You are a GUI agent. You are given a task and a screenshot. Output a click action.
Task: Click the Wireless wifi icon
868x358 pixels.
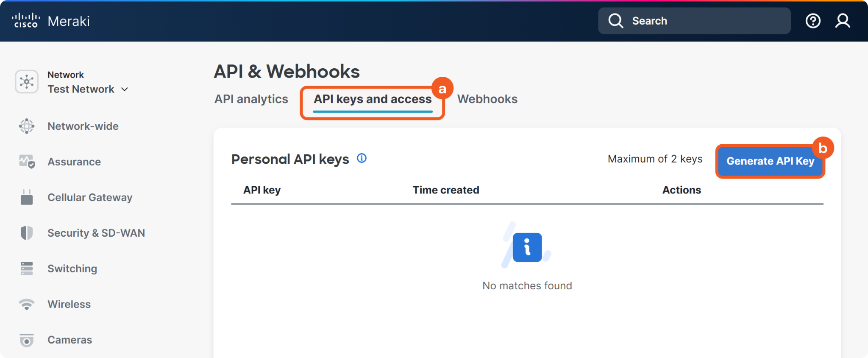[x=27, y=304]
